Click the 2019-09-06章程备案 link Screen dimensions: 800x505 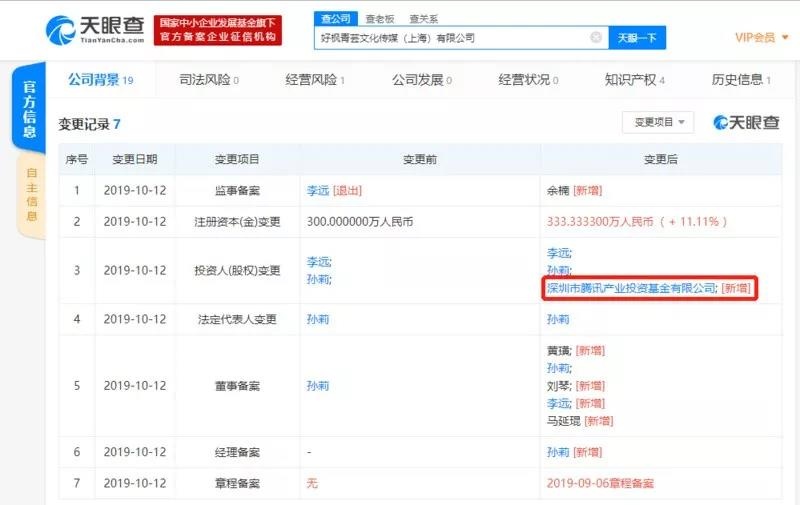click(600, 483)
